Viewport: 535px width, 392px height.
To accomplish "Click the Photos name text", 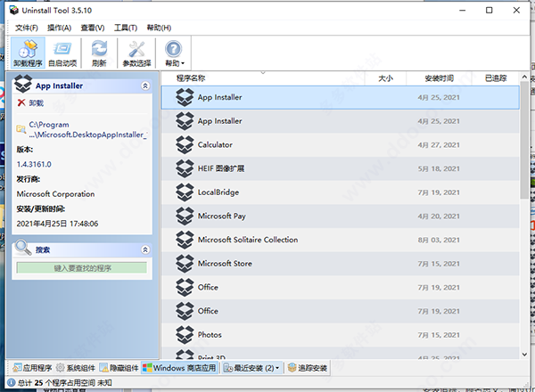I will click(x=210, y=335).
